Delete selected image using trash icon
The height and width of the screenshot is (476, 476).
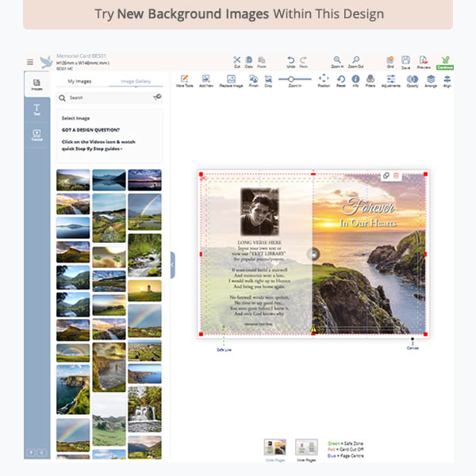tap(397, 175)
